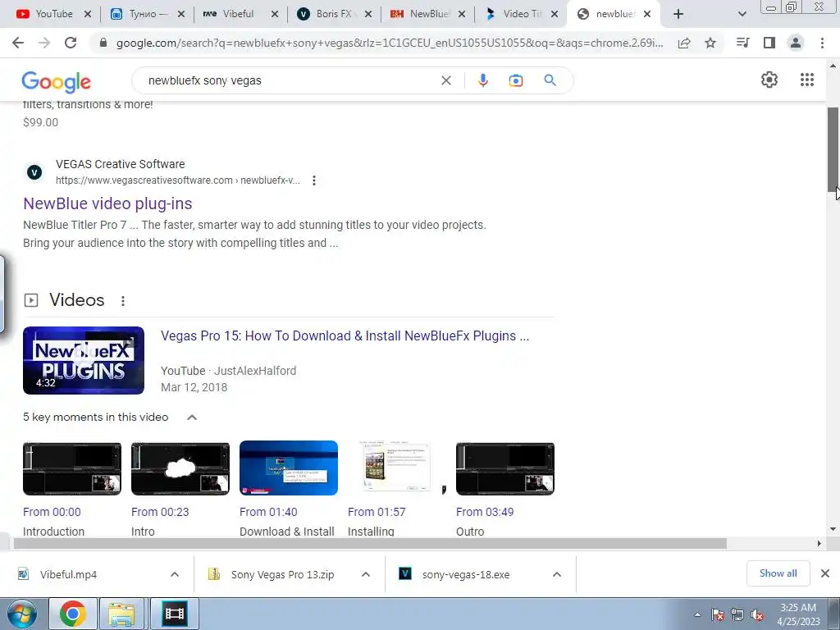This screenshot has width=840, height=630.
Task: Go back to the previous page
Action: pos(18,43)
